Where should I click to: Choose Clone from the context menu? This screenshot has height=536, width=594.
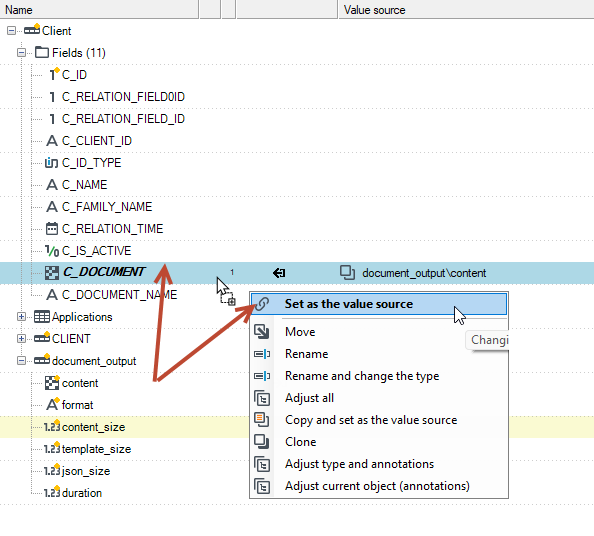click(x=378, y=442)
